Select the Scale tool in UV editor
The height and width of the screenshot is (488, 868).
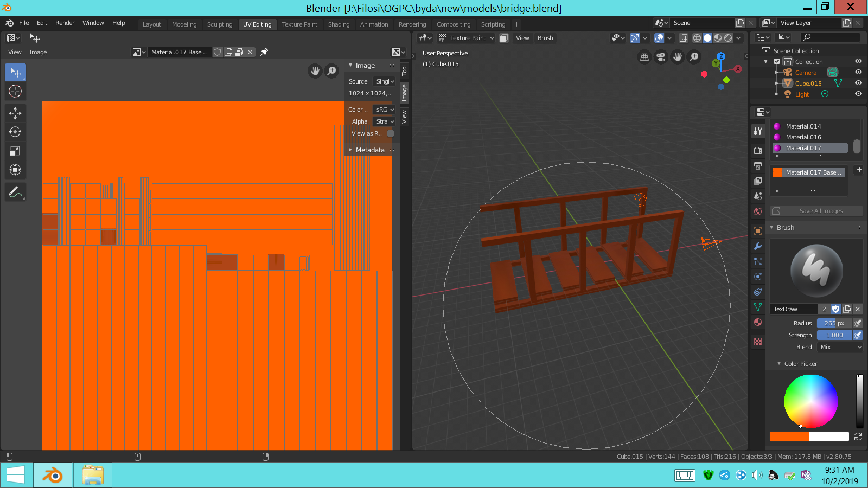coord(15,151)
